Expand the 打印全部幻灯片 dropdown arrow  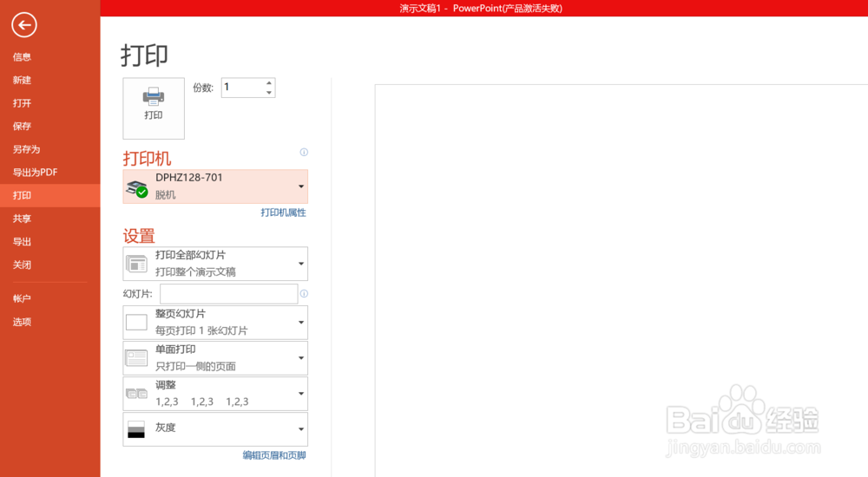pyautogui.click(x=301, y=264)
